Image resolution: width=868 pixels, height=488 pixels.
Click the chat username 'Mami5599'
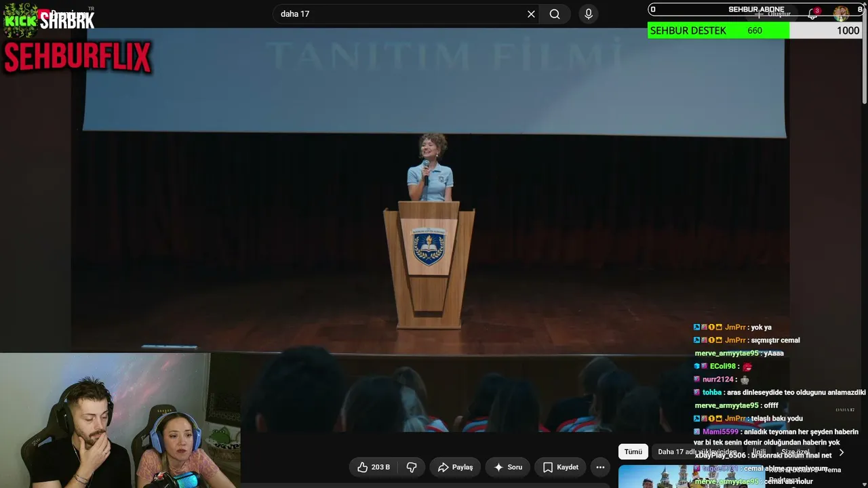click(720, 432)
